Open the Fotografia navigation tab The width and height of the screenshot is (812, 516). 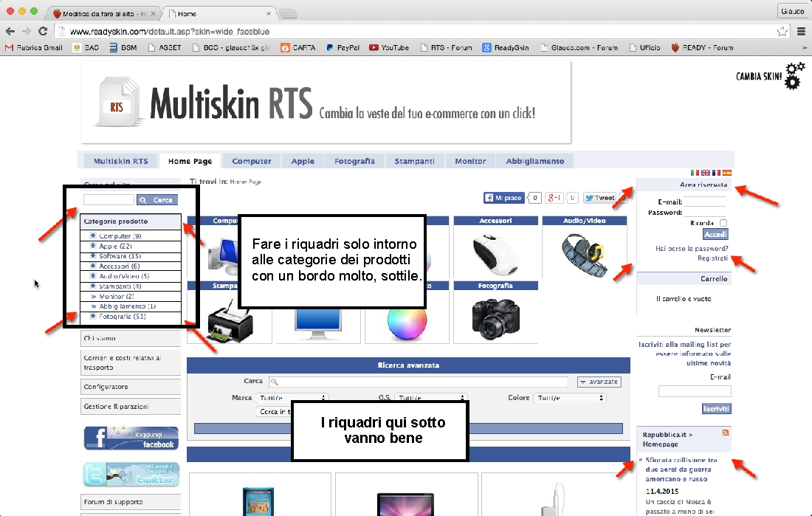pyautogui.click(x=355, y=161)
